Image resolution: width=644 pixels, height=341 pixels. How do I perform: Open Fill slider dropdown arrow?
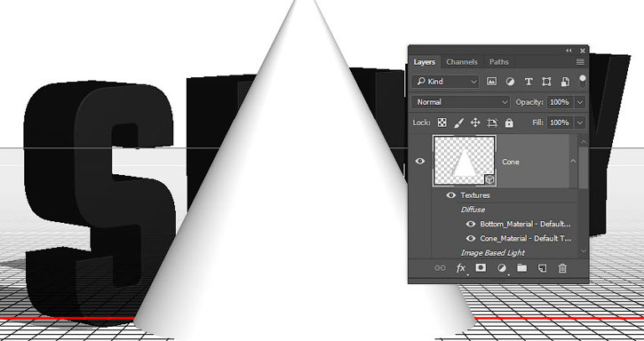pos(580,123)
